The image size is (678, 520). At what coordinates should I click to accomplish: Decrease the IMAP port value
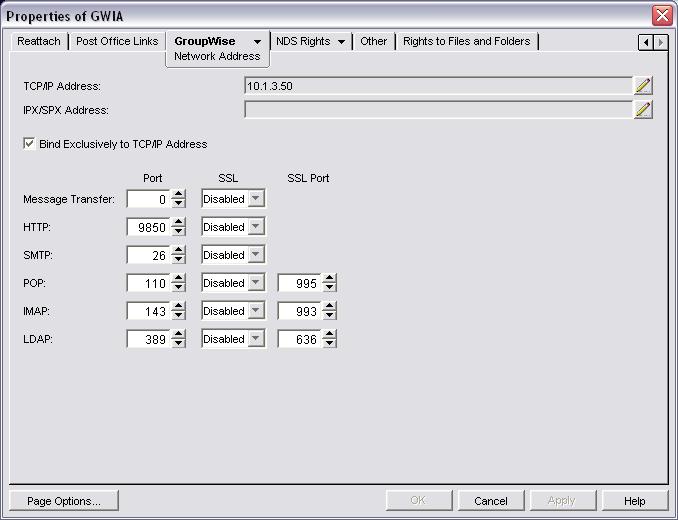pyautogui.click(x=178, y=316)
